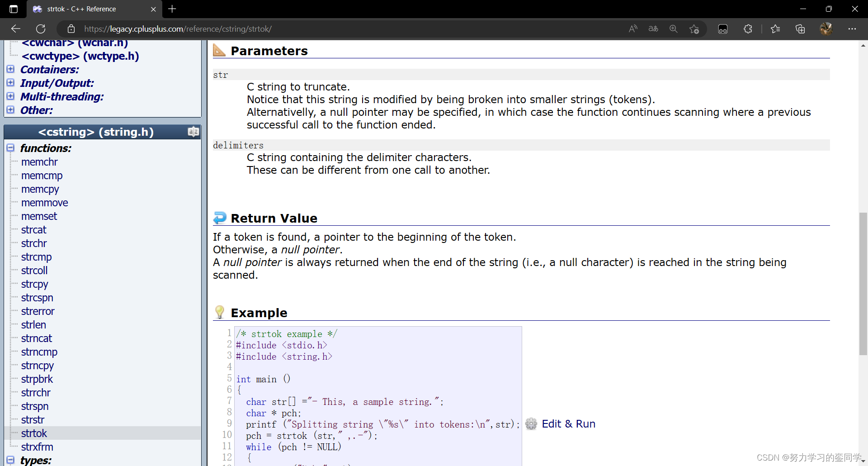Screen dimensions: 868x466
Task: Click the zoom magnifier icon in address bar
Action: tap(674, 29)
